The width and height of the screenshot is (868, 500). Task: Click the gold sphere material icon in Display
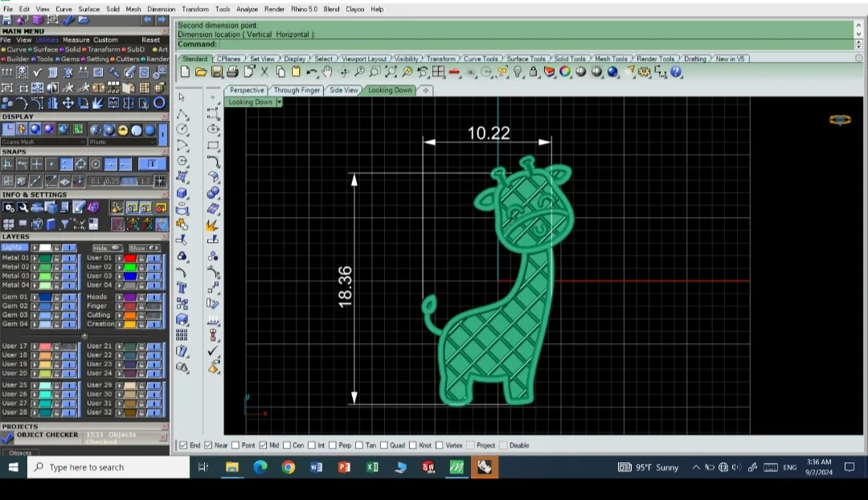pos(122,129)
